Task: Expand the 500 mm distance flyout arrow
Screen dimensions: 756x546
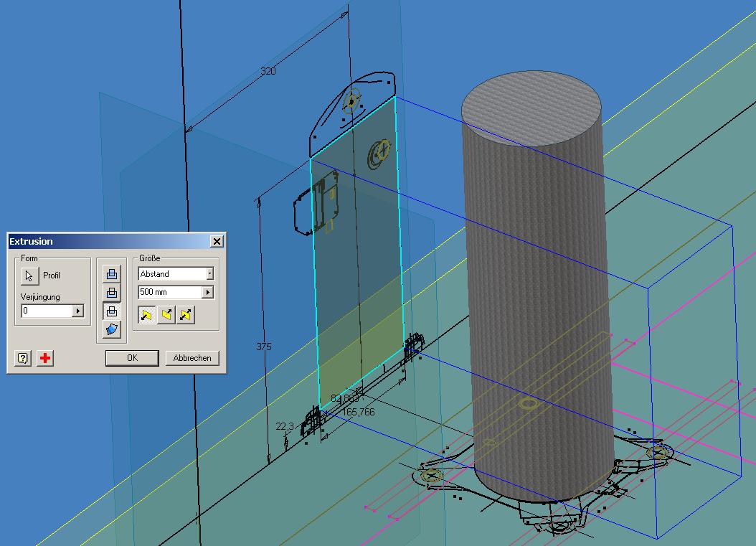Action: [208, 293]
